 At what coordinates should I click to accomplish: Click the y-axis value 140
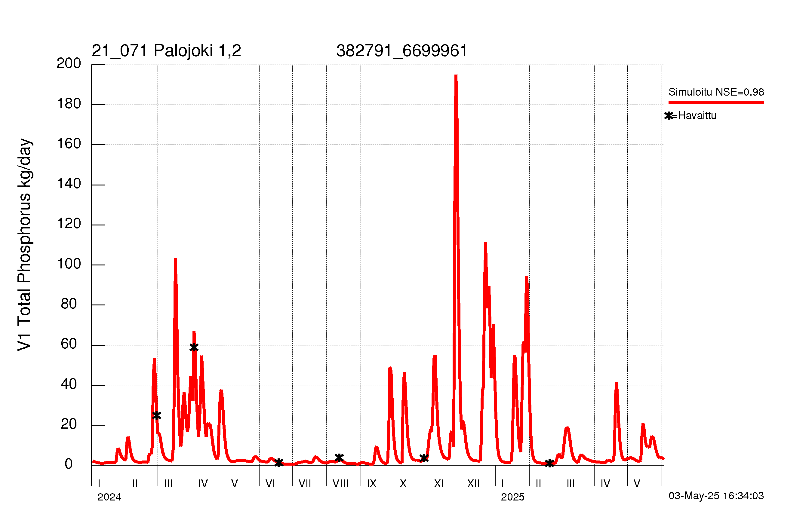pos(69,183)
